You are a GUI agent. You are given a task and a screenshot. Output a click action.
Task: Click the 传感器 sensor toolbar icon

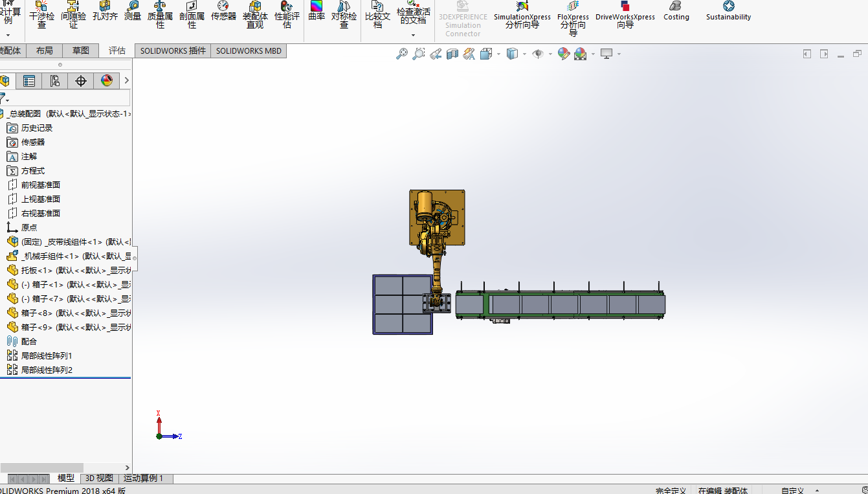tap(223, 11)
